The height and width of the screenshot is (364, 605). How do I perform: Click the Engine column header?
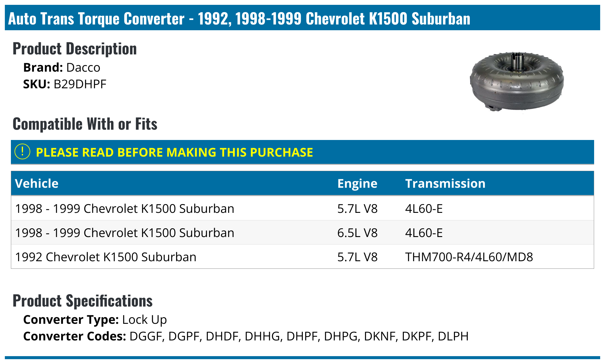click(357, 184)
